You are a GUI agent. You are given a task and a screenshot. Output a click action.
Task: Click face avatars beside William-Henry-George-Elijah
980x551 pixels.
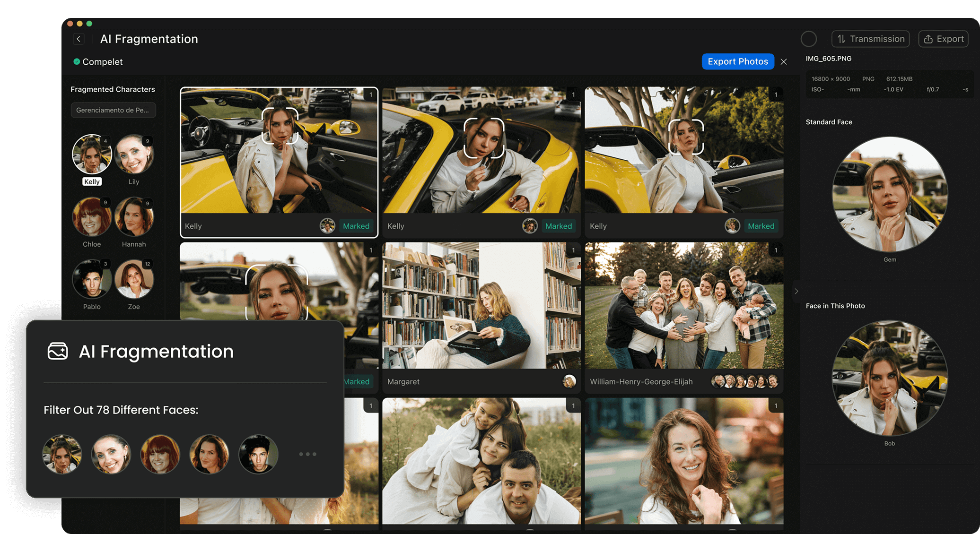tap(745, 381)
